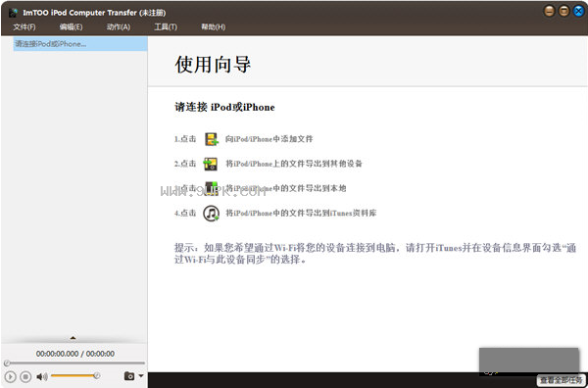Start playback with the play button
Screen dimensions: 588x388
pyautogui.click(x=10, y=376)
